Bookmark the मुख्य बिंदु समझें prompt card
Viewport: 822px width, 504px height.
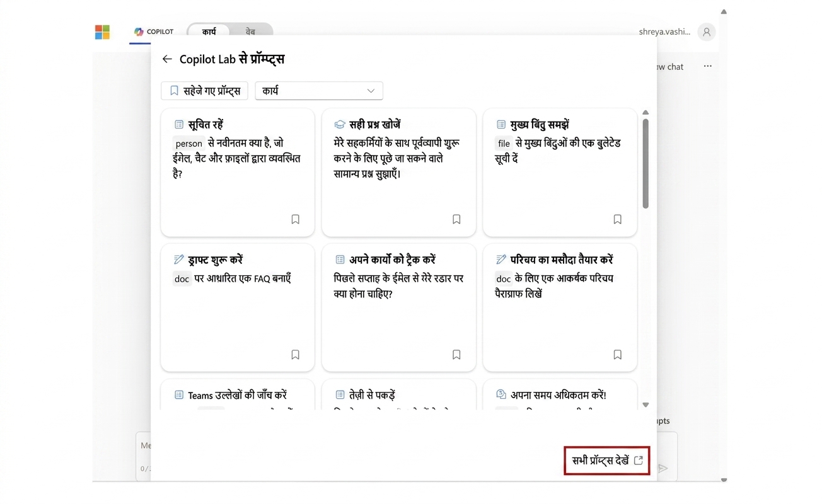coord(617,219)
